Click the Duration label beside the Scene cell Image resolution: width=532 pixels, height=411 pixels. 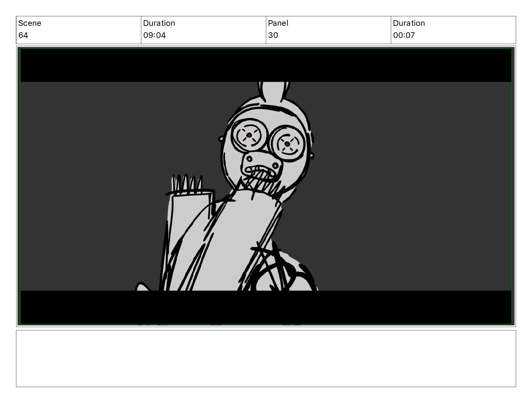coord(159,23)
